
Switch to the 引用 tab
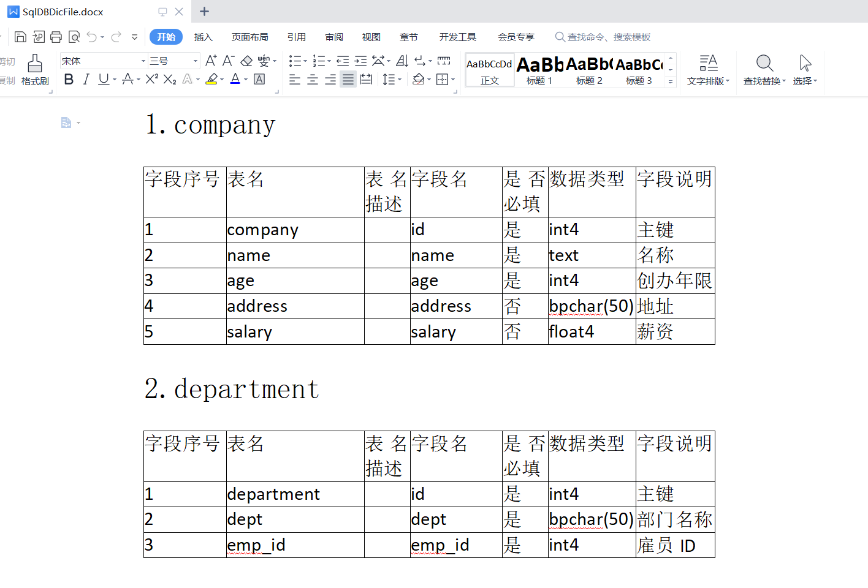[297, 37]
